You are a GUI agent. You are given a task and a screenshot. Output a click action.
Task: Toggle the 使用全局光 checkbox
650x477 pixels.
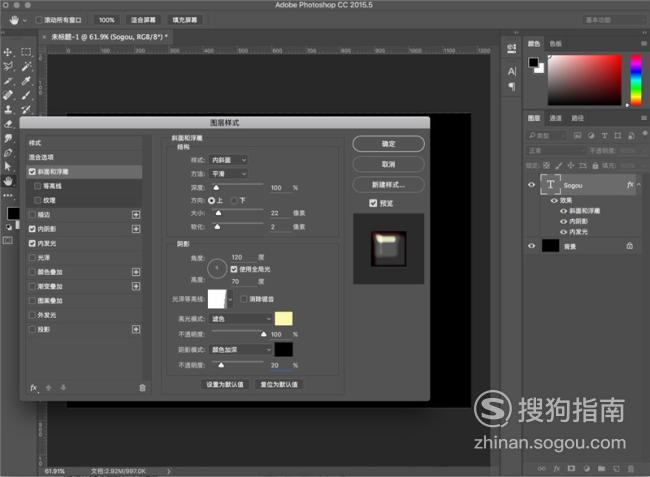(234, 269)
